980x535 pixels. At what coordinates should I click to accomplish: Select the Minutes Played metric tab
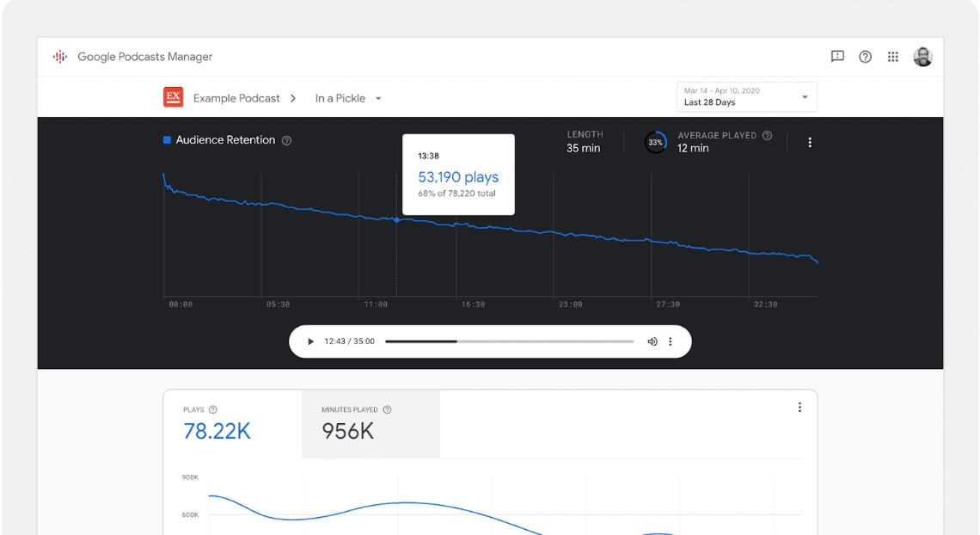coord(371,424)
